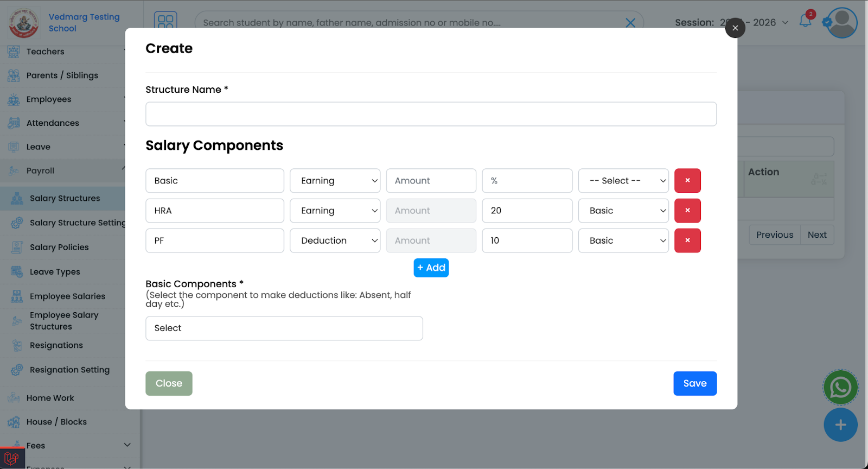Open the user profile avatar

(x=842, y=22)
